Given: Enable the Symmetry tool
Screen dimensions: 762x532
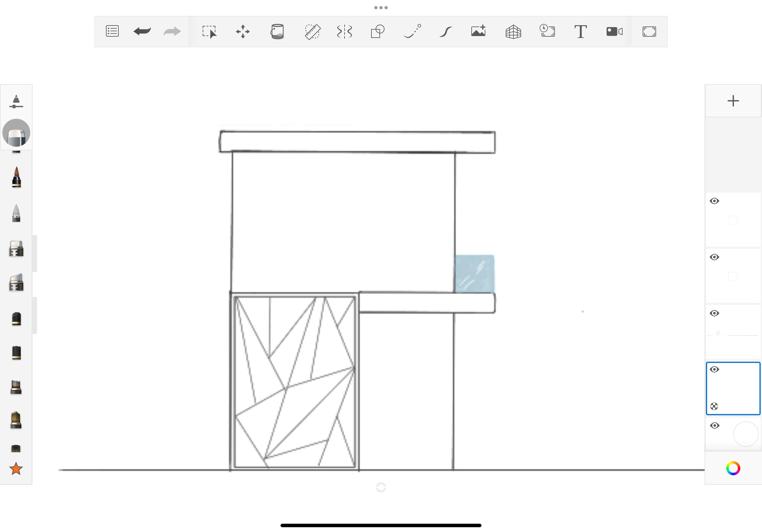Looking at the screenshot, I should click(345, 32).
